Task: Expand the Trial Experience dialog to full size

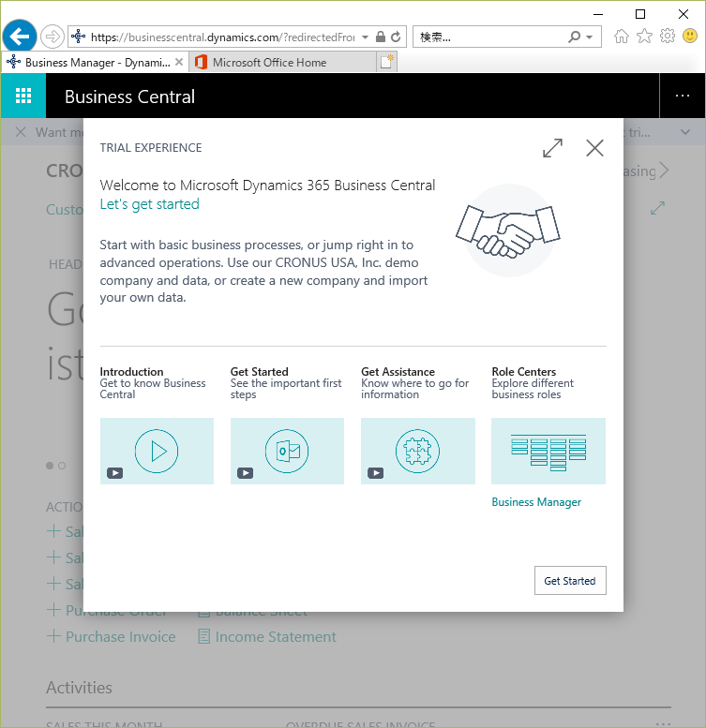Action: (x=552, y=148)
